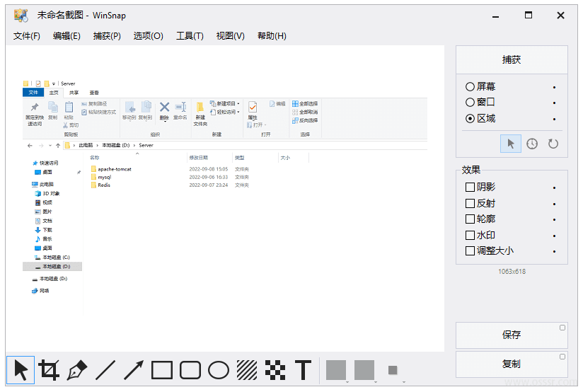
Task: Select the Hatch highlight tool
Action: (x=247, y=369)
